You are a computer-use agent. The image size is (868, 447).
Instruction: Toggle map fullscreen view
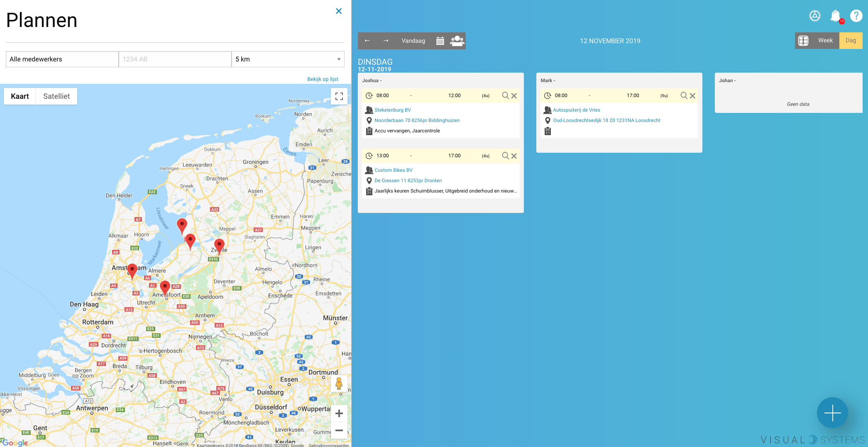pos(339,96)
